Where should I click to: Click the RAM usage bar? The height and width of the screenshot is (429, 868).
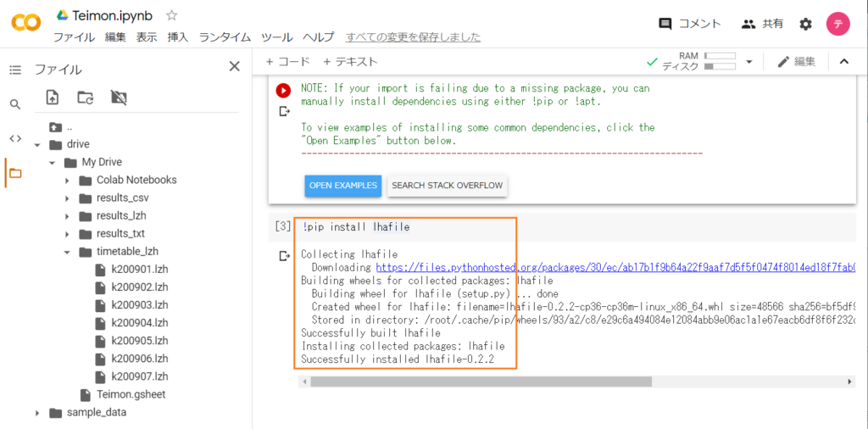point(721,56)
